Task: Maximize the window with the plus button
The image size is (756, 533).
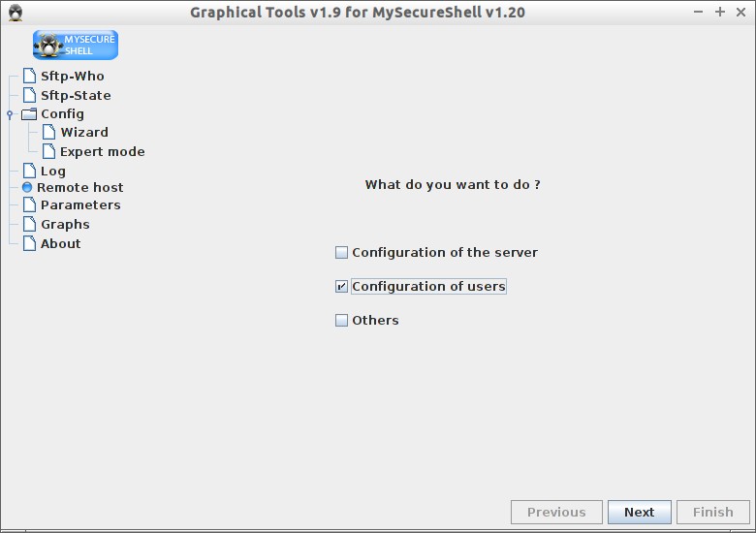Action: [720, 12]
